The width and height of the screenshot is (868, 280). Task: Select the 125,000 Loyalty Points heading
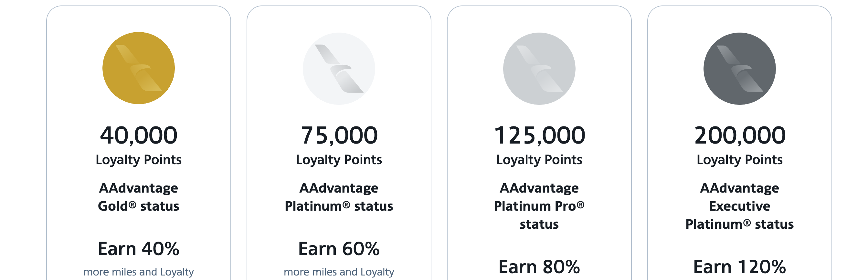tap(539, 135)
